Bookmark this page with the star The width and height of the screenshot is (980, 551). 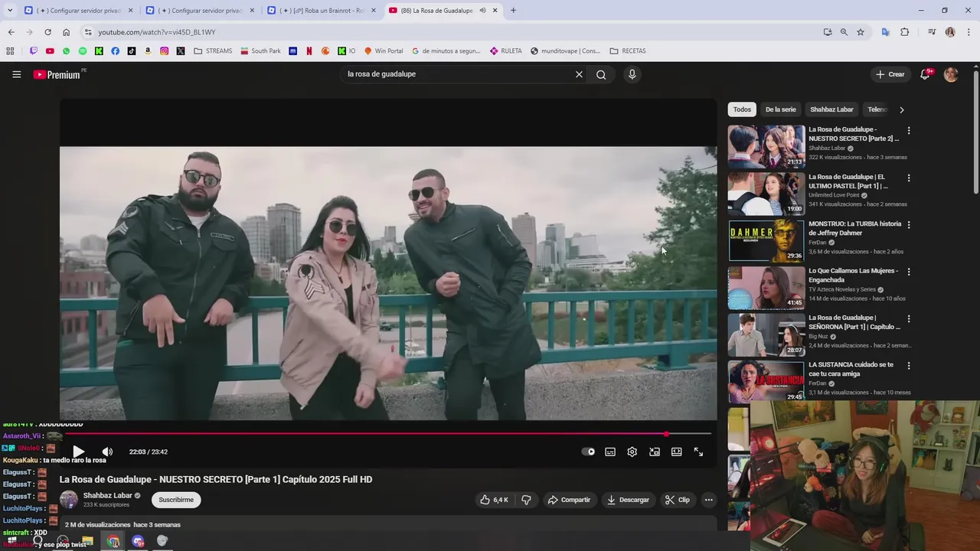coord(861,32)
